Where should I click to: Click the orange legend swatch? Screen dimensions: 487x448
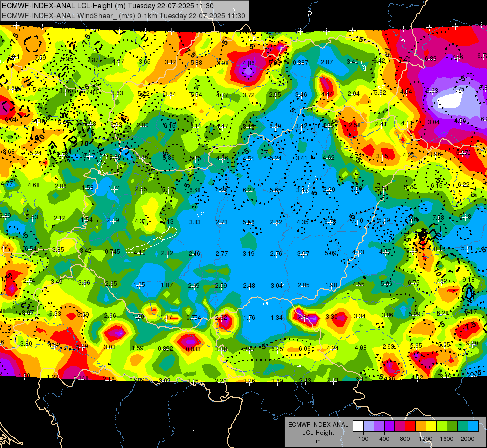(421, 426)
